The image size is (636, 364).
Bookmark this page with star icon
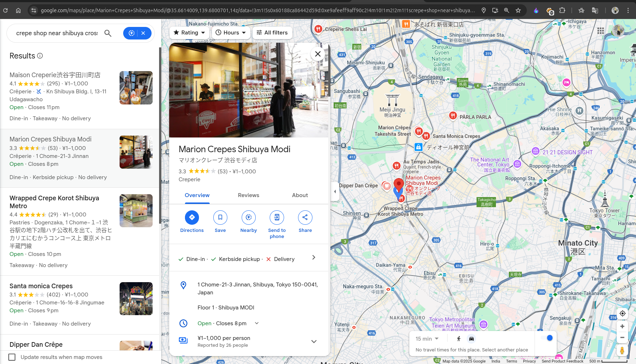point(518,10)
